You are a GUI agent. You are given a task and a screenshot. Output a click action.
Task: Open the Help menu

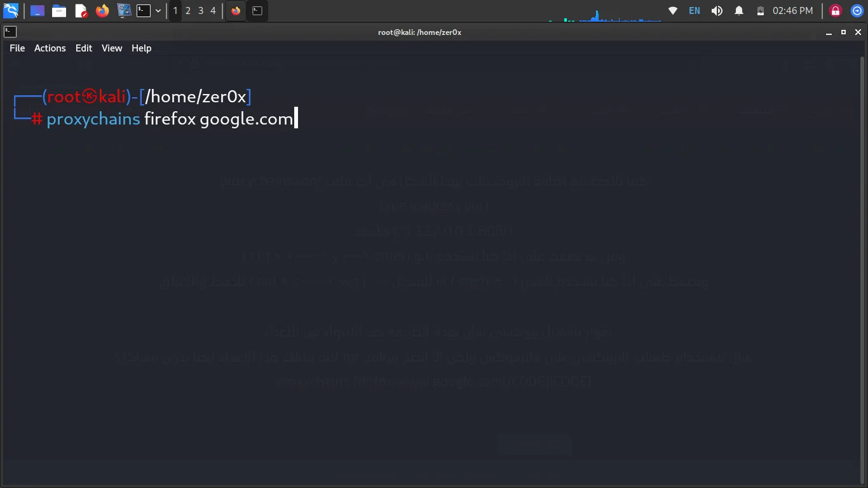[x=141, y=48]
